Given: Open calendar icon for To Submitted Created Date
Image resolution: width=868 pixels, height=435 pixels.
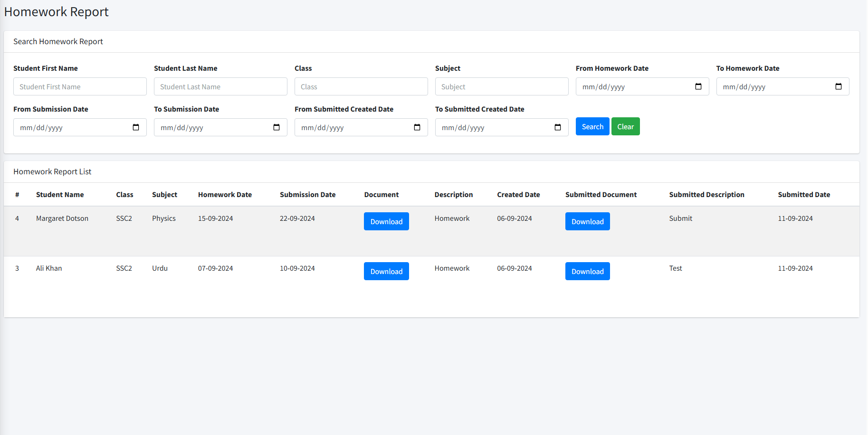Looking at the screenshot, I should pyautogui.click(x=558, y=127).
